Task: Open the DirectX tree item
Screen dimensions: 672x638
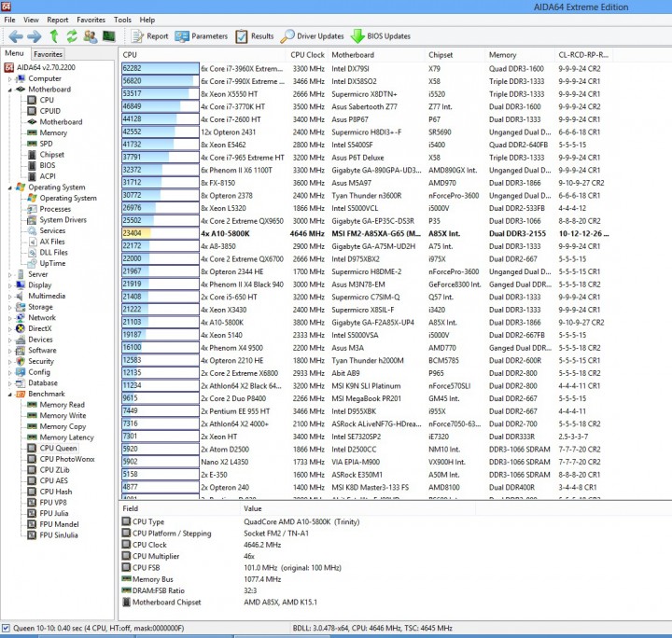Action: pyautogui.click(x=40, y=328)
